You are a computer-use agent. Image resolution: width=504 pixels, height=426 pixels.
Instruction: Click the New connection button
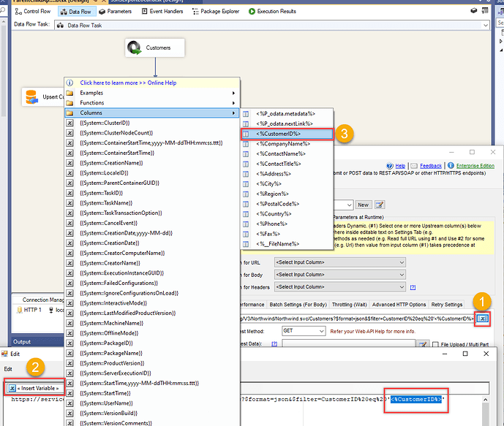[364, 205]
